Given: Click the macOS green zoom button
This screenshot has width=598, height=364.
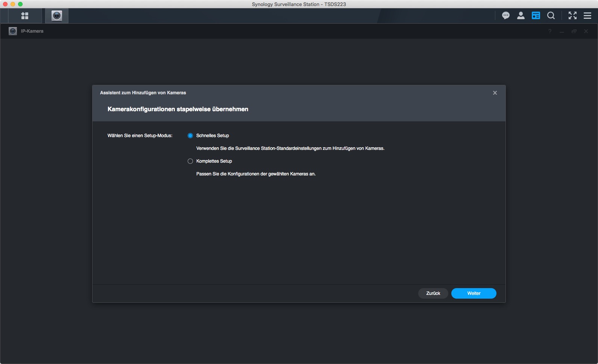Looking at the screenshot, I should click(x=20, y=4).
